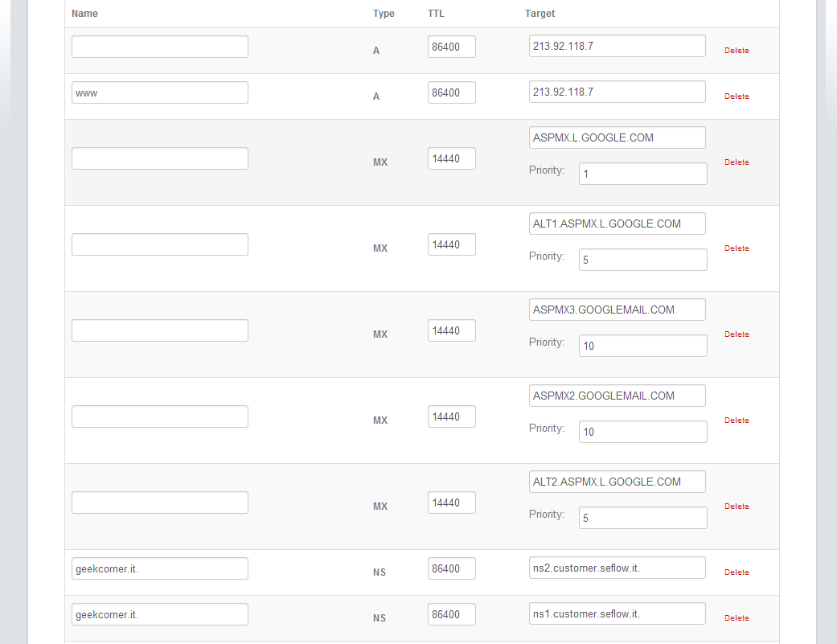The height and width of the screenshot is (644, 837).
Task: Click the Priority field for ASPMX3.GOOGLEMAIL.COM
Action: [642, 346]
